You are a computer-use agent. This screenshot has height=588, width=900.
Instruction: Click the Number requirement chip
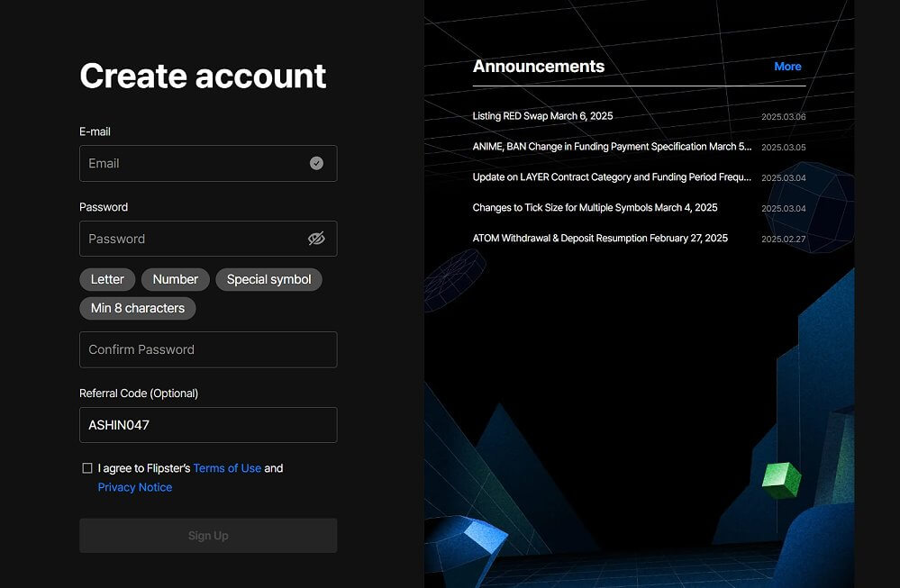tap(175, 279)
